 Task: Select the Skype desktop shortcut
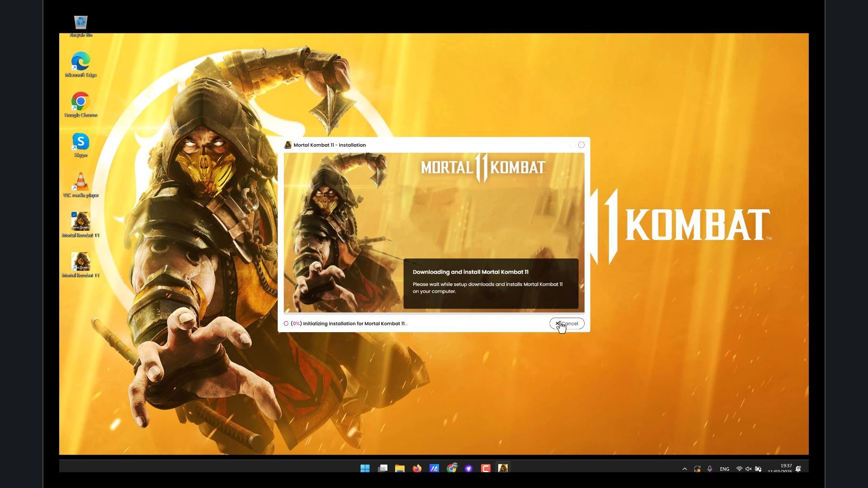81,145
